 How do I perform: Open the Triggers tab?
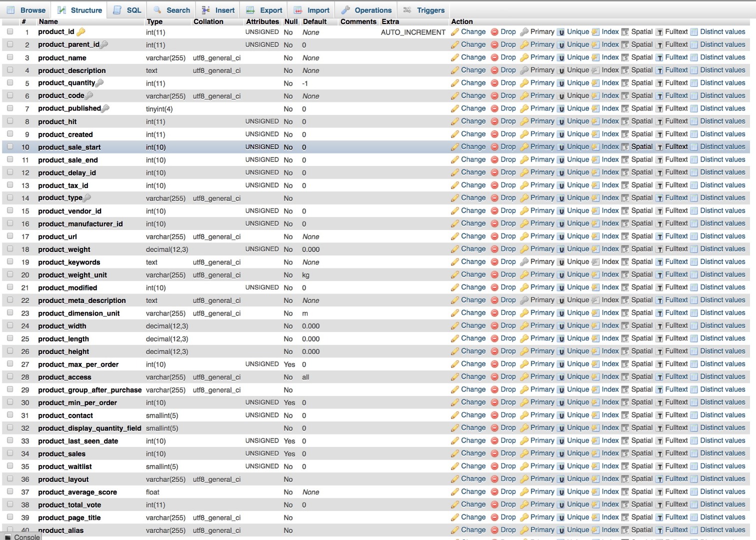point(423,10)
